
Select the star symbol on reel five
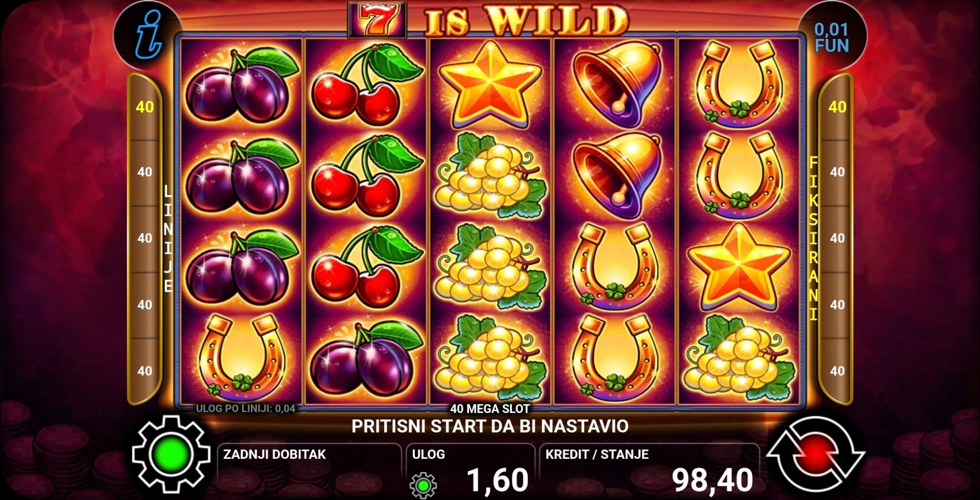coord(739,267)
